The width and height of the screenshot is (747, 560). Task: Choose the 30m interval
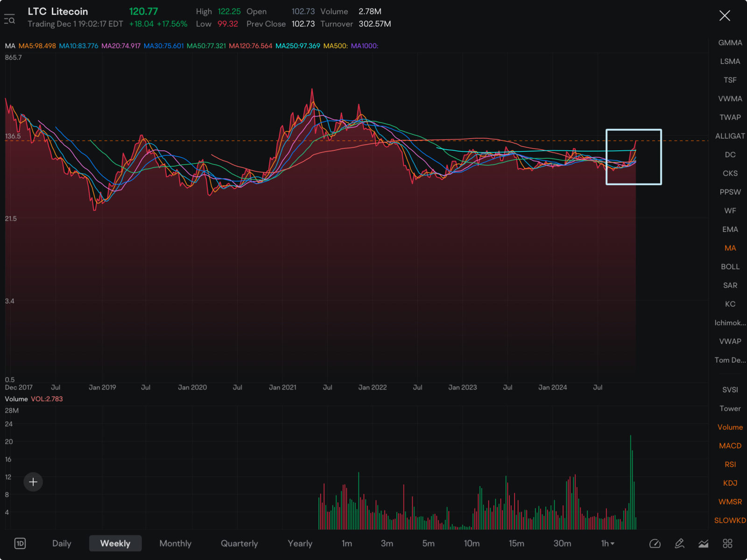tap(563, 543)
